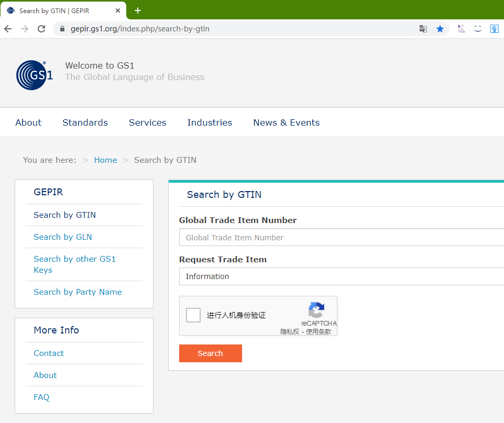The height and width of the screenshot is (423, 504).
Task: Open the Services menu
Action: point(148,123)
